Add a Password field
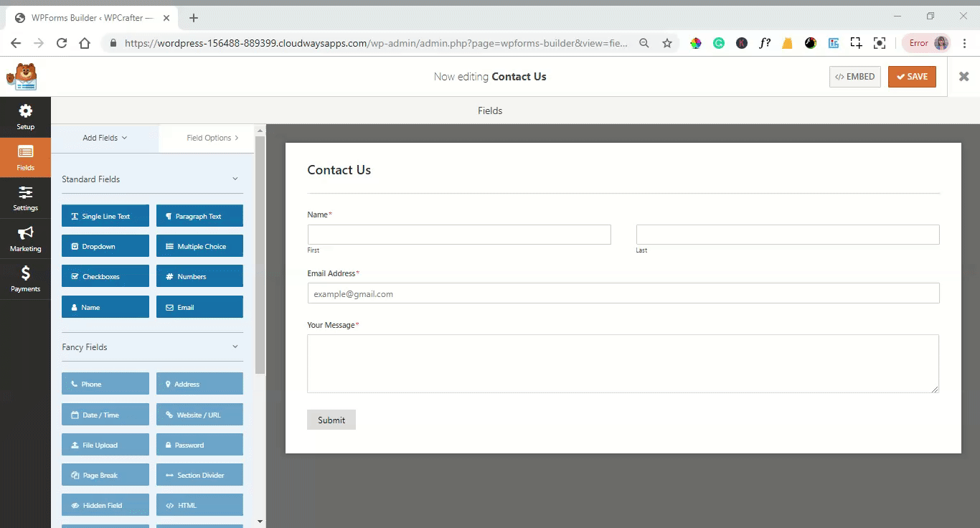The image size is (980, 528). pos(199,445)
